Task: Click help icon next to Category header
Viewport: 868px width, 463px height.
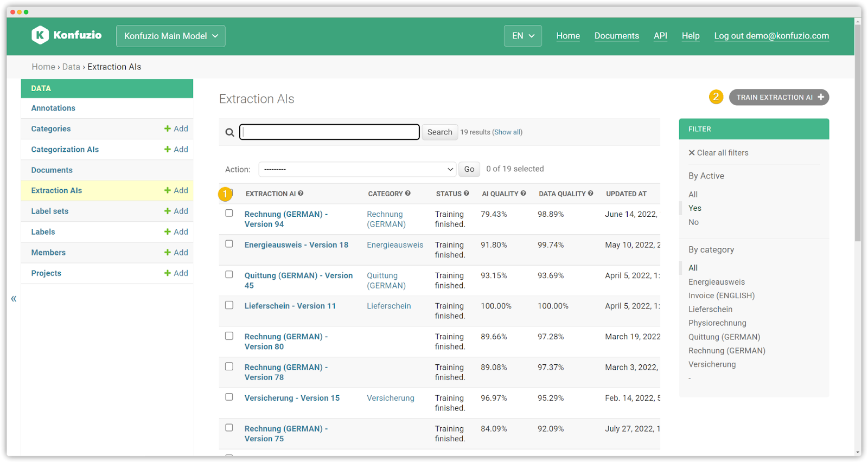Action: click(408, 193)
